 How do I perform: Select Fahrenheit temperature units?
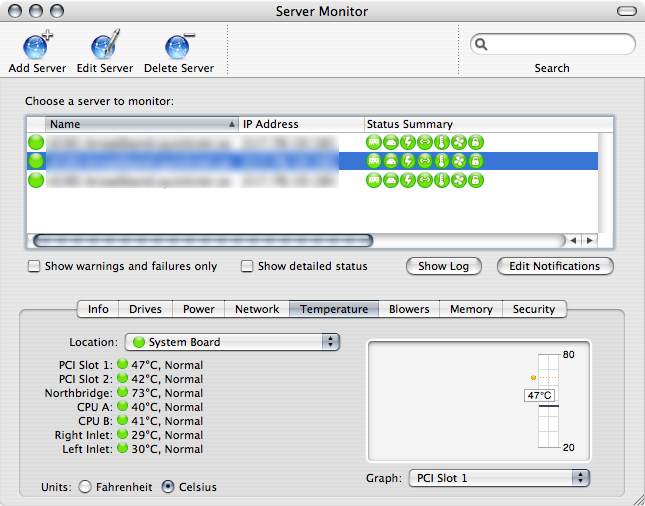coord(85,487)
